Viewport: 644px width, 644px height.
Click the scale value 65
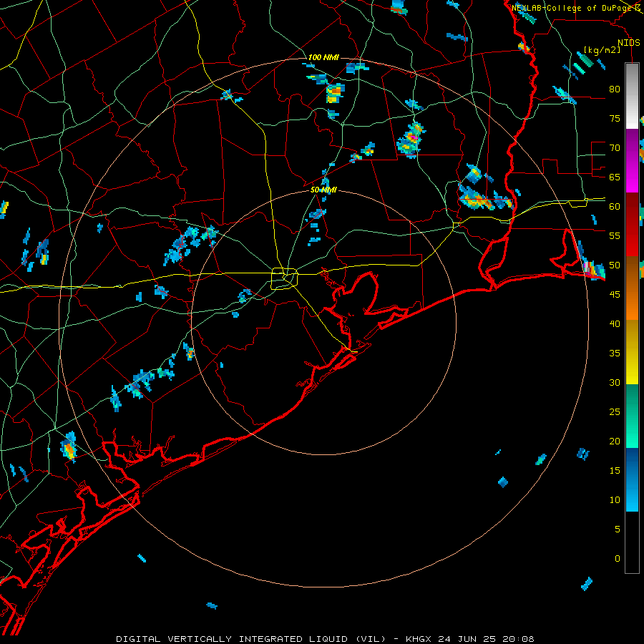(x=615, y=177)
